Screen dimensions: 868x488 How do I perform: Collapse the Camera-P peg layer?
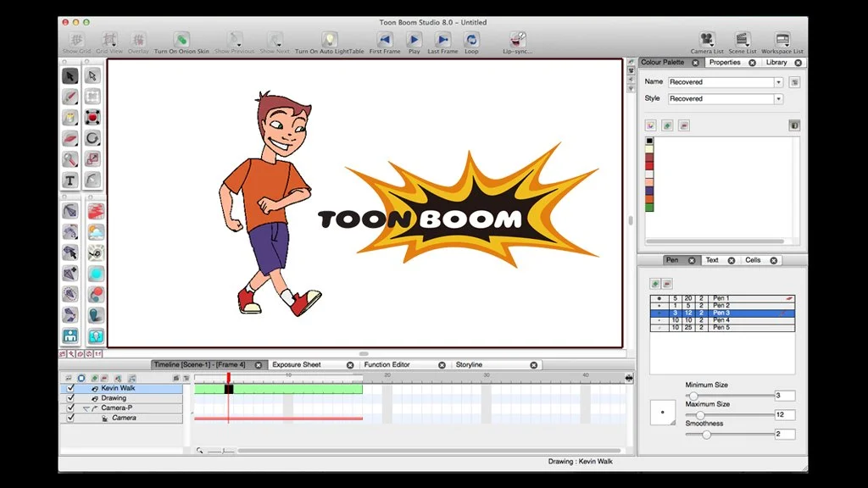(86, 408)
